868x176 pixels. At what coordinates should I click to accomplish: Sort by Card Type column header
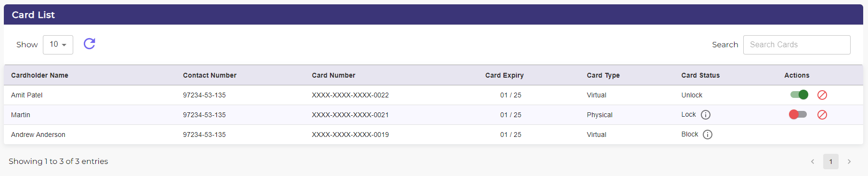603,75
